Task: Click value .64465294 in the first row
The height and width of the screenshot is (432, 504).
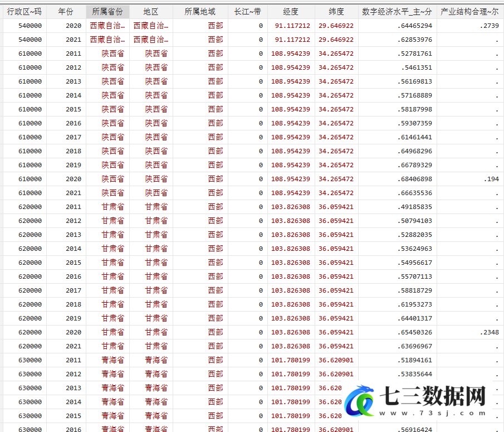Action: coord(415,26)
